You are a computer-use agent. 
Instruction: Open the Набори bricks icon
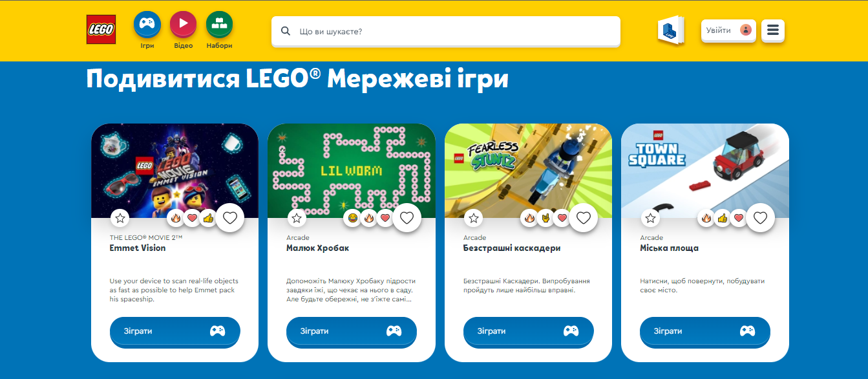tap(220, 25)
